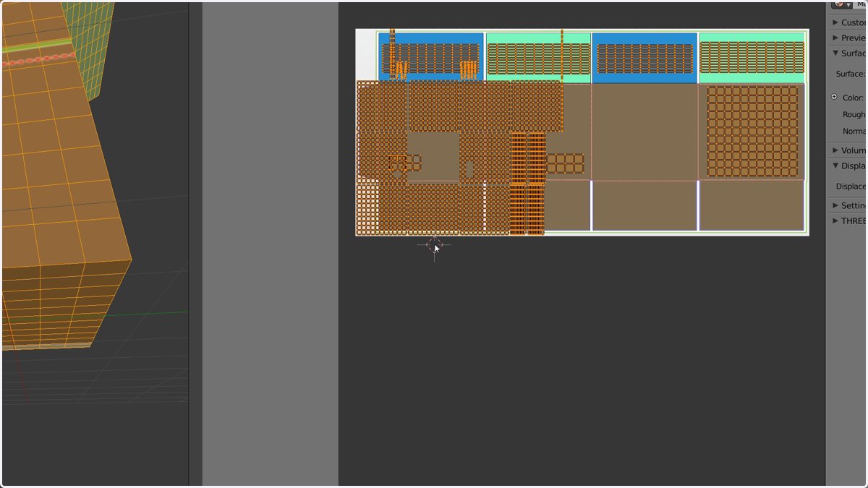Select the large square UV grid island at right
Screen dimensions: 868x488
coord(752,132)
